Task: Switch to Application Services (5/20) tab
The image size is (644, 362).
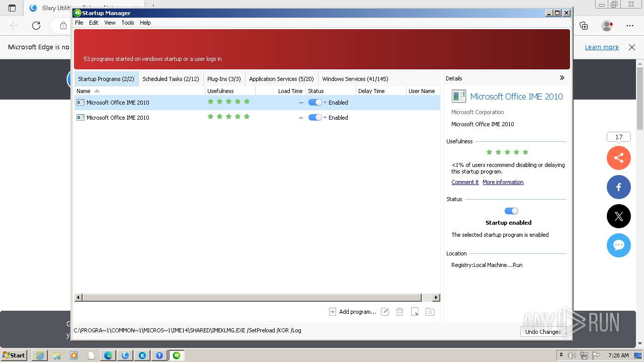Action: [x=281, y=79]
